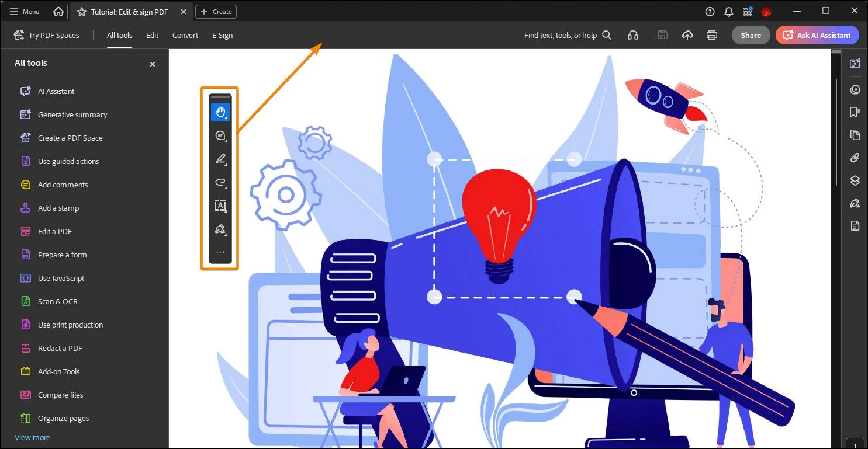This screenshot has width=868, height=449.
Task: Click the cloud upload icon
Action: [x=687, y=35]
